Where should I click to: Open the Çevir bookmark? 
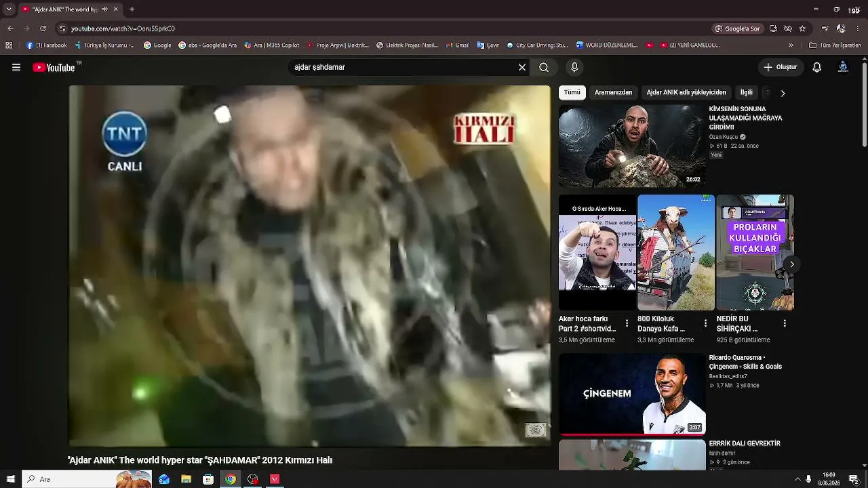(488, 45)
